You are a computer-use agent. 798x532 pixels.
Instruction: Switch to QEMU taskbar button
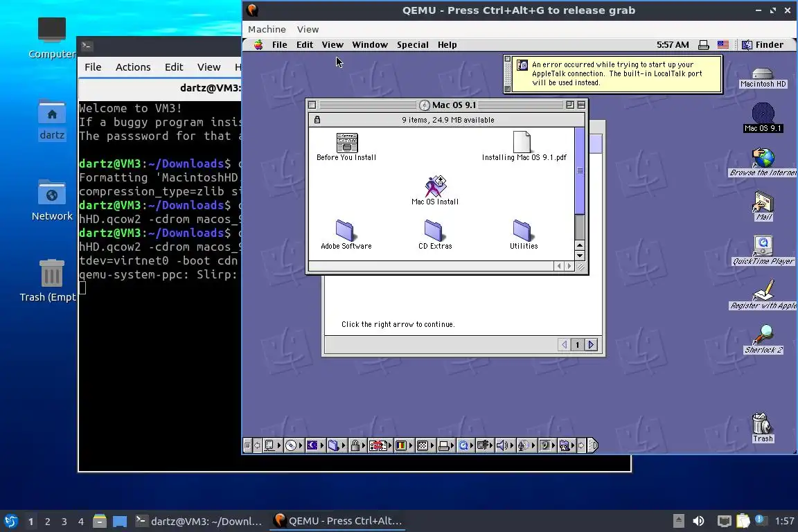coord(338,521)
